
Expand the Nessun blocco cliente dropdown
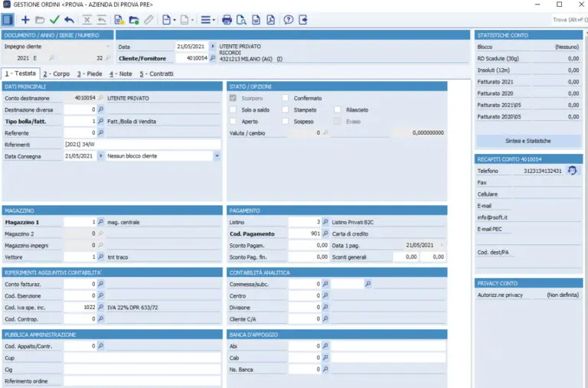[217, 155]
